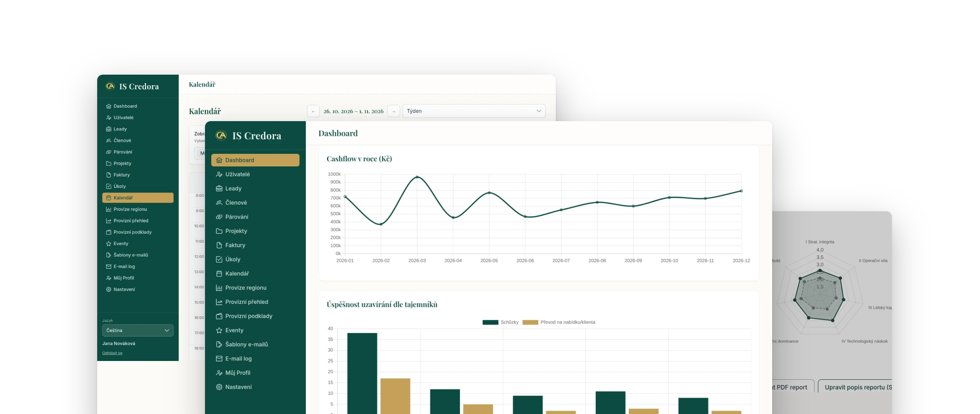Click Párování link icon in front sidebar
This screenshot has height=414, width=980.
click(219, 217)
